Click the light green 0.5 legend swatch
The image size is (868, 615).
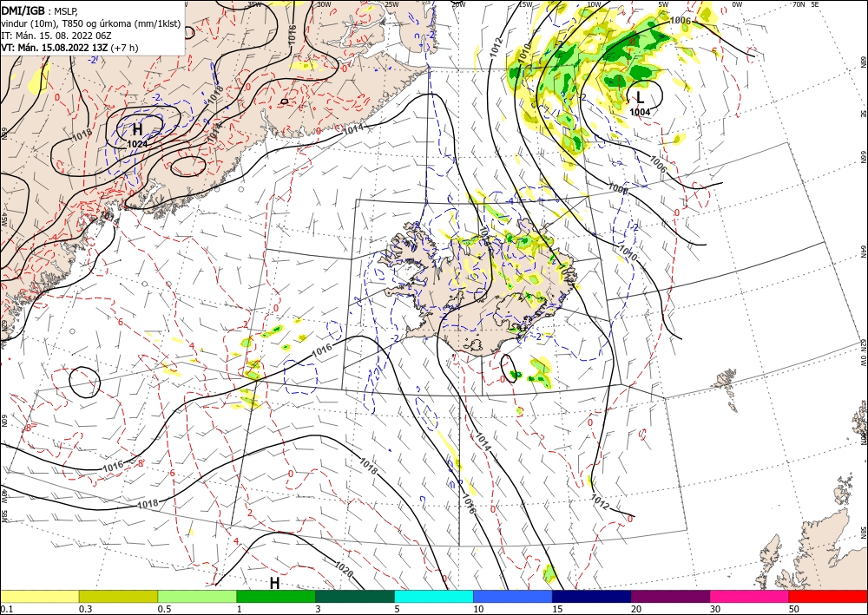coord(197,596)
